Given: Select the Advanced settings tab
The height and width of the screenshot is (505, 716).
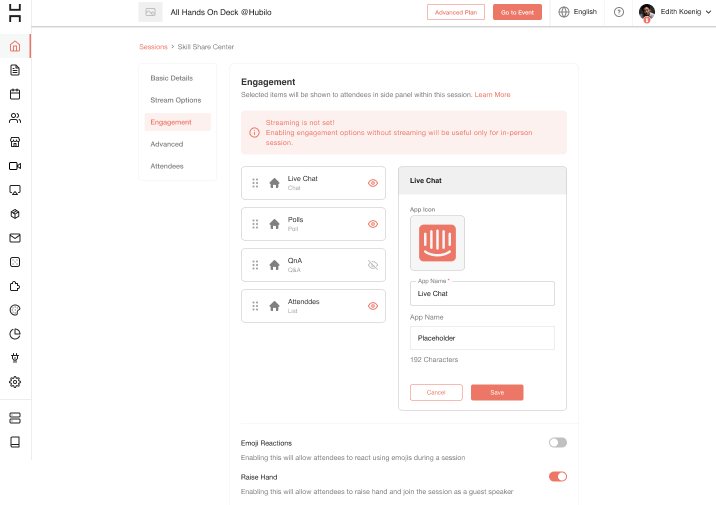Looking at the screenshot, I should [167, 144].
